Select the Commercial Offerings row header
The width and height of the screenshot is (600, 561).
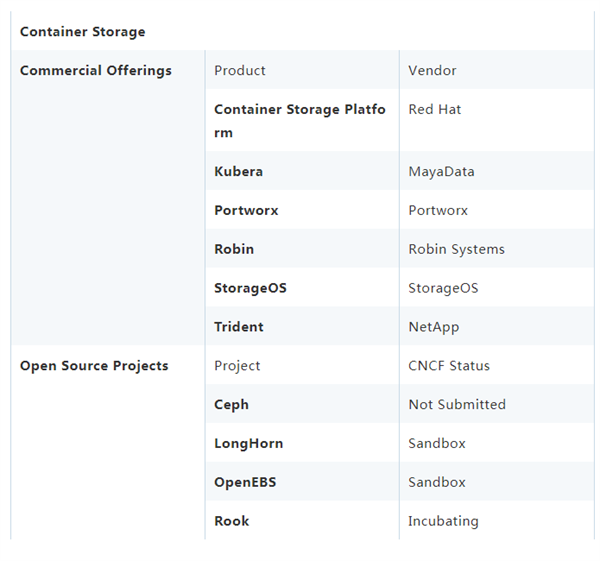[x=96, y=71]
